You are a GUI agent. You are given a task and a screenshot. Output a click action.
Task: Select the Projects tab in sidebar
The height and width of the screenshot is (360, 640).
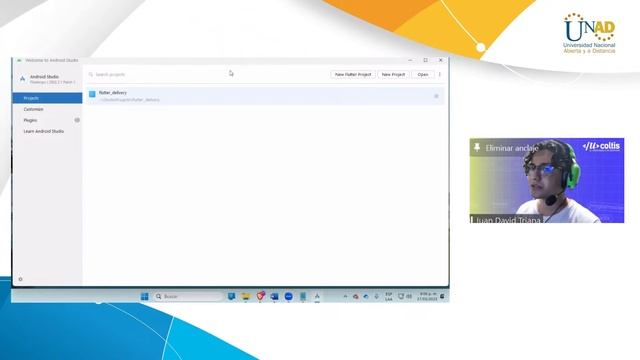click(x=47, y=98)
